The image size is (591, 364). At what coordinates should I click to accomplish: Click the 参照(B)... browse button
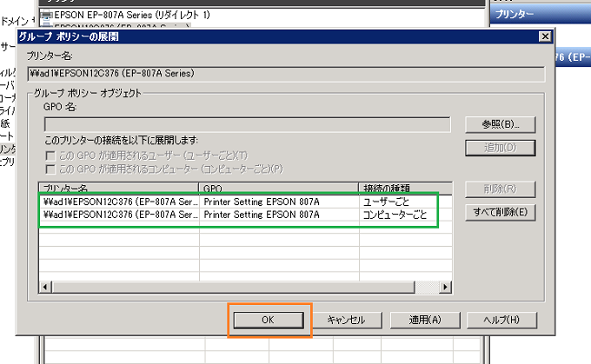pyautogui.click(x=500, y=124)
